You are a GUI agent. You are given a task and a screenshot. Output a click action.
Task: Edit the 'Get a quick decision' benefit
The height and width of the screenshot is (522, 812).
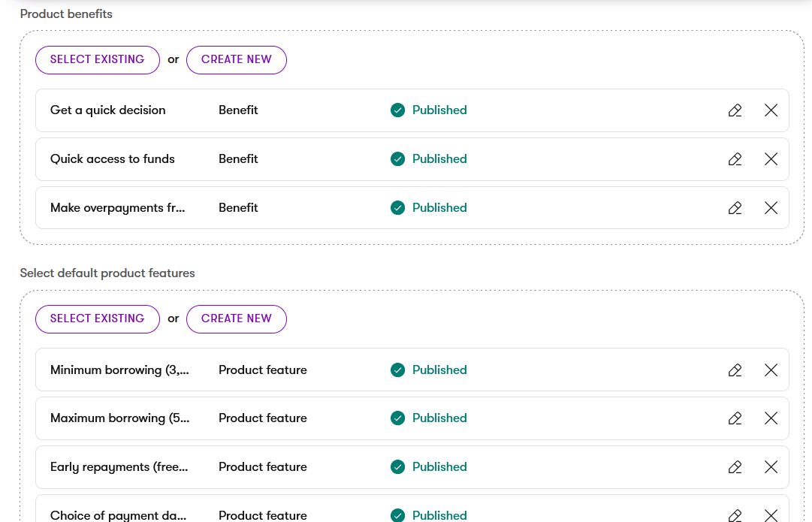point(735,110)
